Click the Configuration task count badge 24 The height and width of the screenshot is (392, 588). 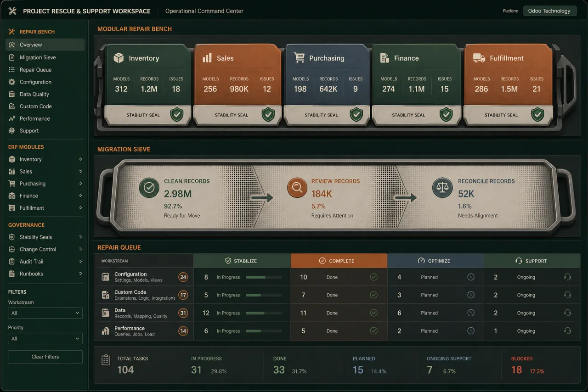(x=183, y=277)
